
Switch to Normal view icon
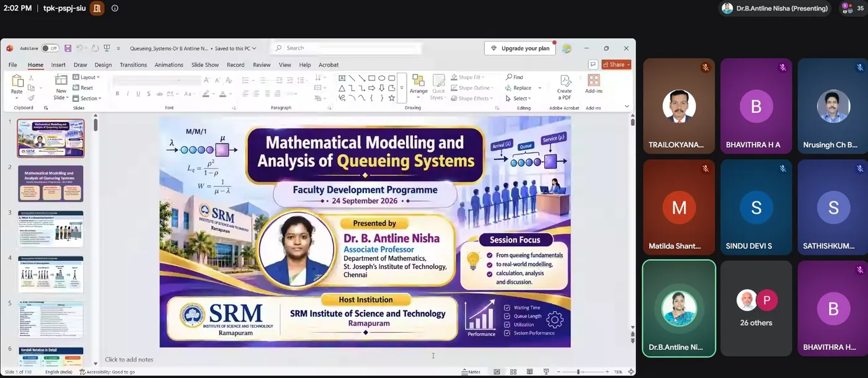click(497, 372)
